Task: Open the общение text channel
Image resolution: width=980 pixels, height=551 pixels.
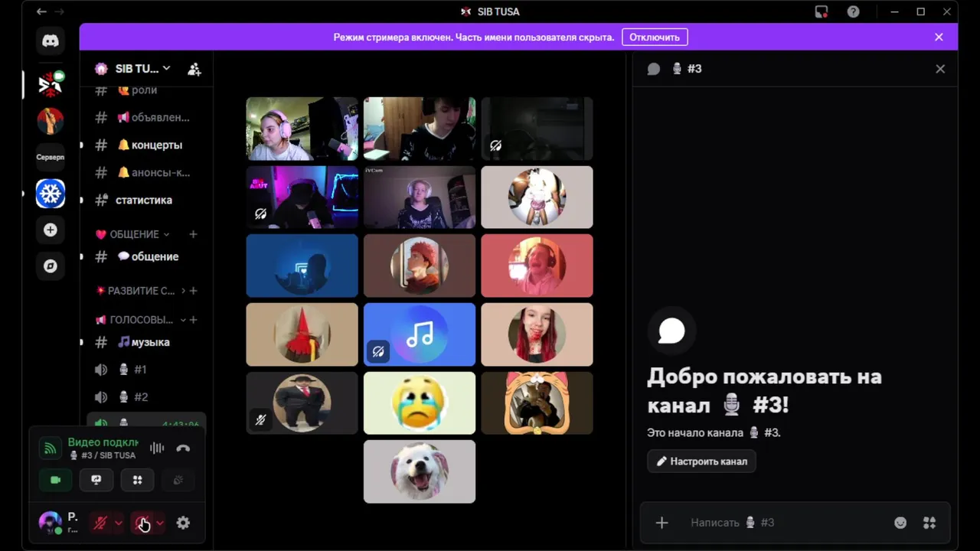Action: click(145, 256)
